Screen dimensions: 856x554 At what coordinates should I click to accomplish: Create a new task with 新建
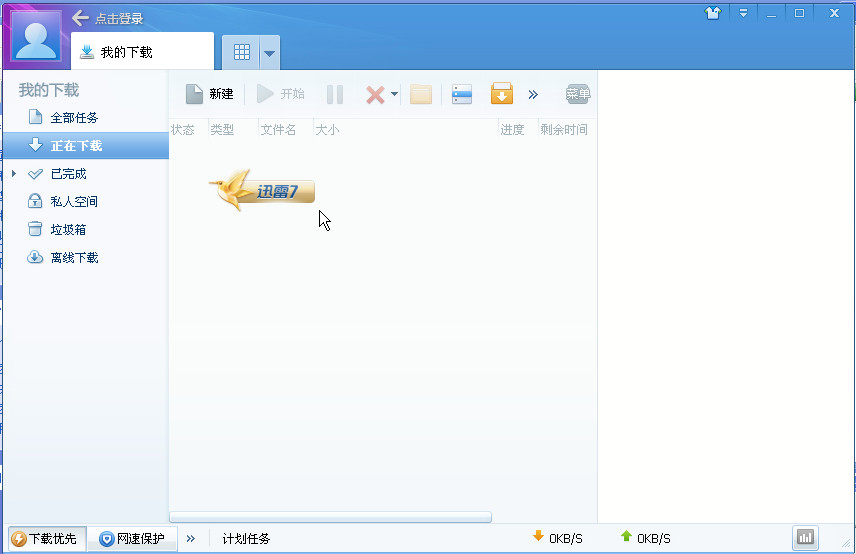pos(209,94)
